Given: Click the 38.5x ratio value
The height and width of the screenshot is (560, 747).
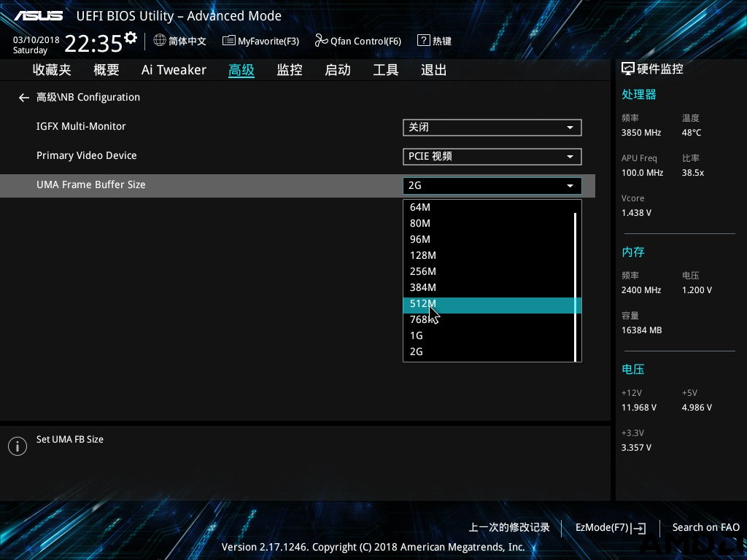Looking at the screenshot, I should (x=693, y=173).
